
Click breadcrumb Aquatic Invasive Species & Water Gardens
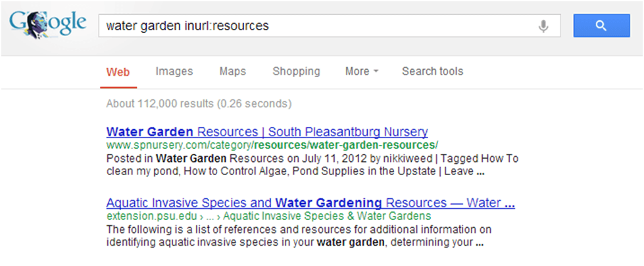(327, 216)
